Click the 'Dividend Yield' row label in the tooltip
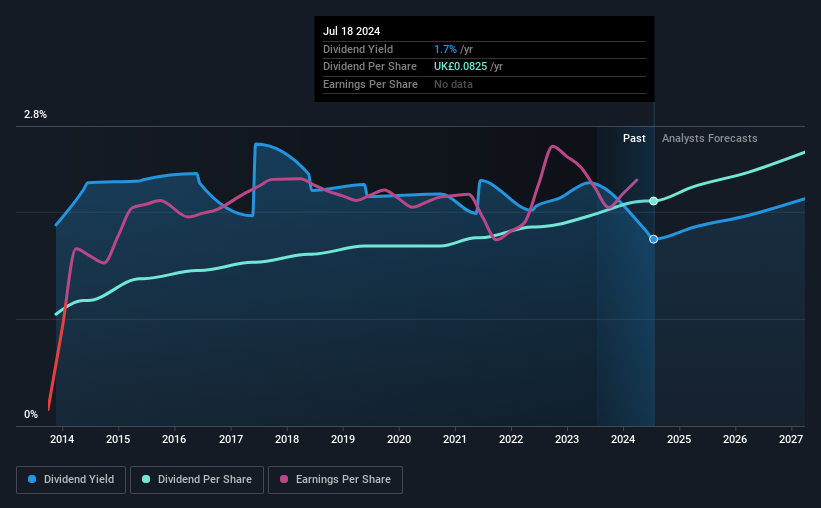Image resolution: width=821 pixels, height=508 pixels. pyautogui.click(x=358, y=49)
